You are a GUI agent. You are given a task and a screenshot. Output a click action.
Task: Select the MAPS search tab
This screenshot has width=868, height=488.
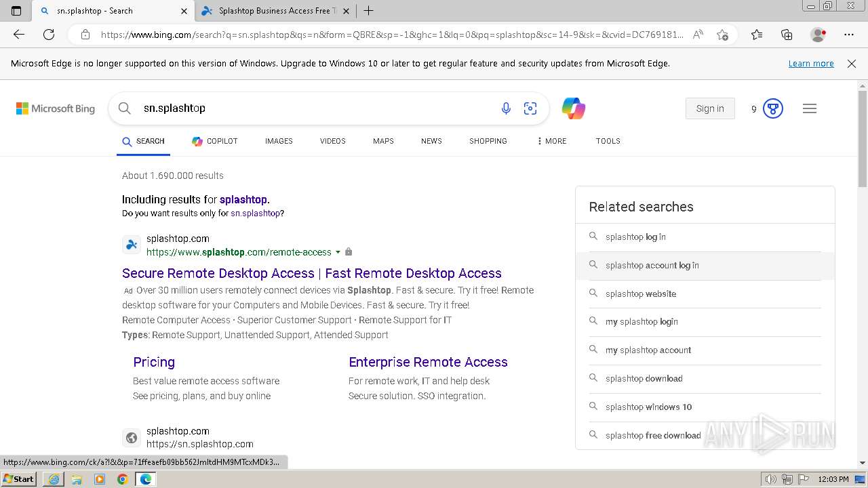pos(383,141)
